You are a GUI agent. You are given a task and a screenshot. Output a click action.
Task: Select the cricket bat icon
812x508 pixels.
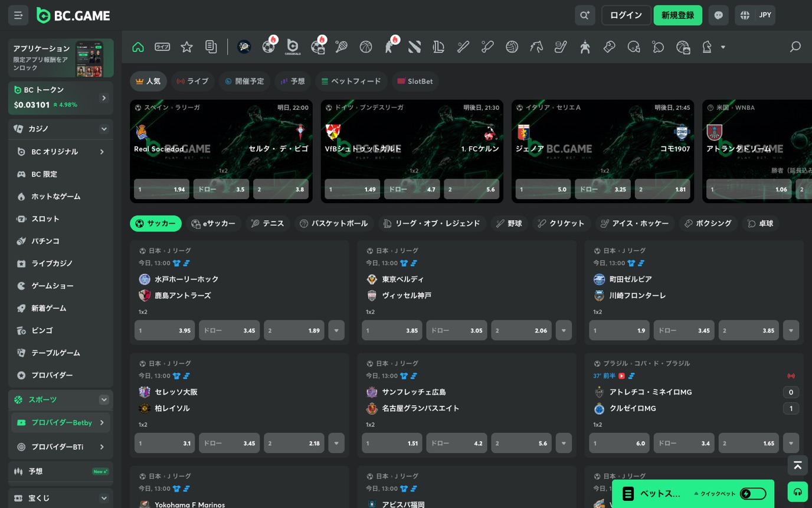click(x=487, y=47)
